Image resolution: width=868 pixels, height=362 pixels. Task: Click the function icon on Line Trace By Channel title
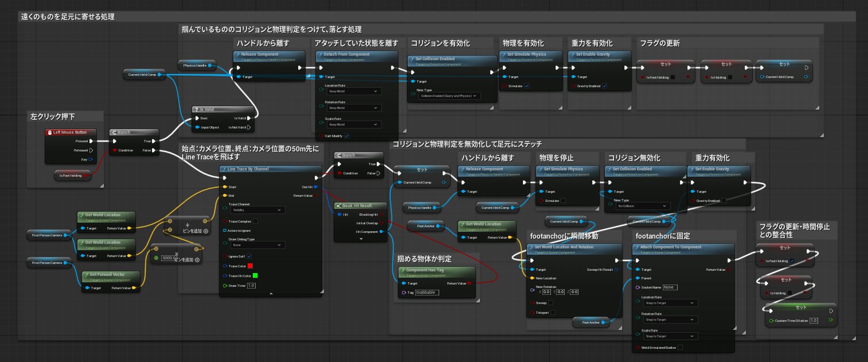click(x=224, y=169)
